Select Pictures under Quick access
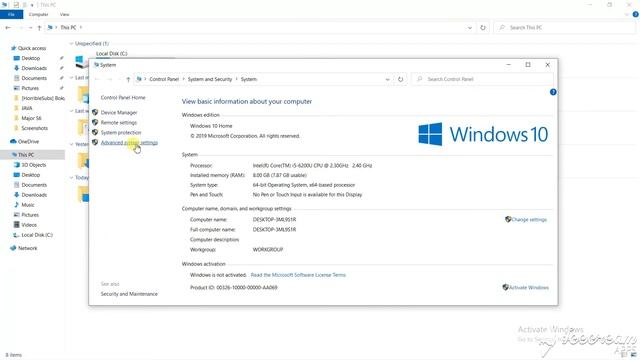The image size is (640, 360). [x=30, y=88]
